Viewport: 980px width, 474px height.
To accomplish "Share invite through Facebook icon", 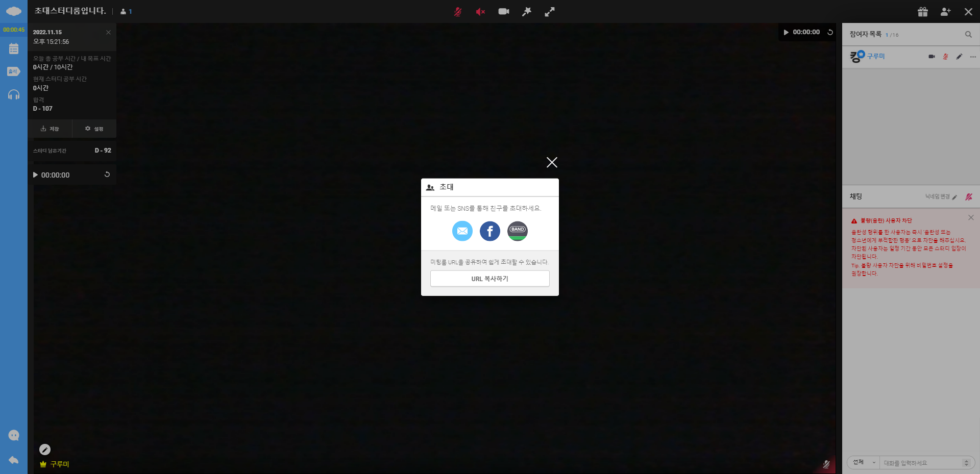I will (x=489, y=231).
